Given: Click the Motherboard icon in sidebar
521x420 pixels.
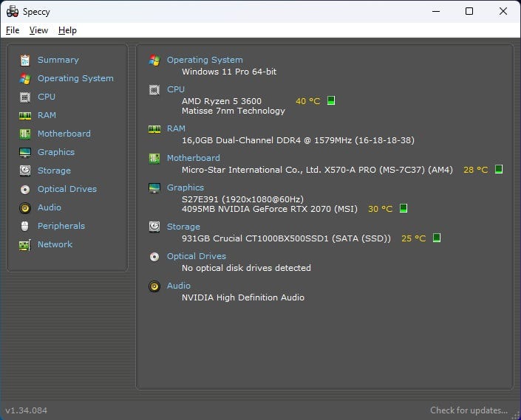Looking at the screenshot, I should pos(25,134).
